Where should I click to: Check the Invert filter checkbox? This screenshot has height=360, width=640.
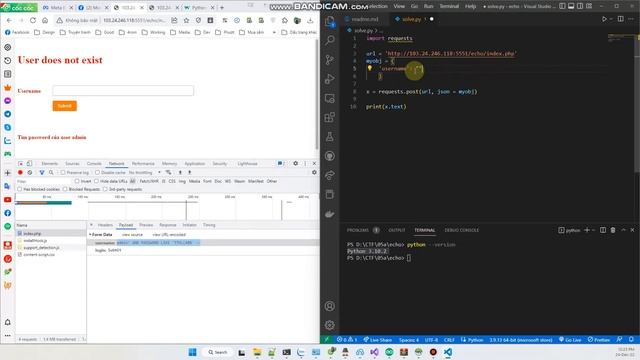tap(77, 181)
